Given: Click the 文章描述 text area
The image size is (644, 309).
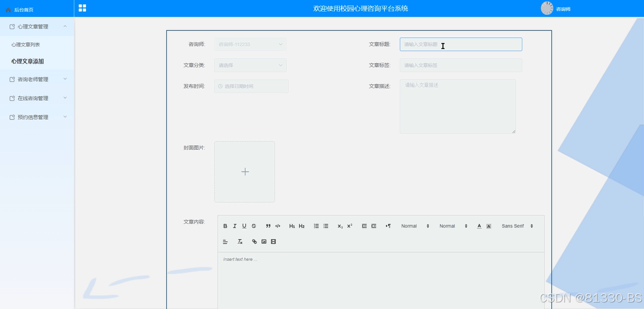Looking at the screenshot, I should click(458, 106).
